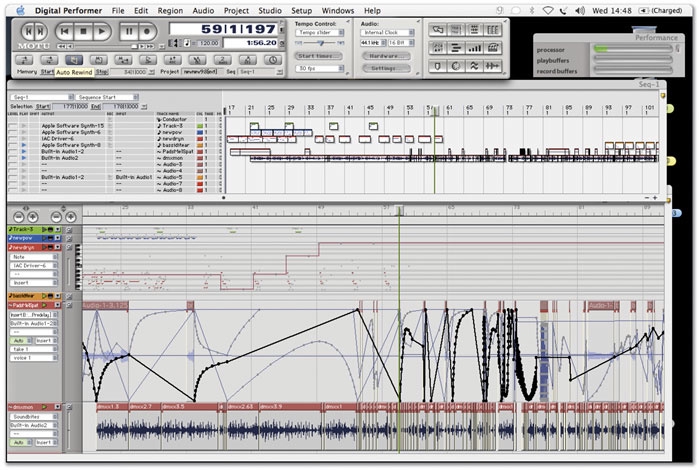The width and height of the screenshot is (700, 470).
Task: Toggle play-enable for dmxmon track in list
Action: pyautogui.click(x=24, y=158)
